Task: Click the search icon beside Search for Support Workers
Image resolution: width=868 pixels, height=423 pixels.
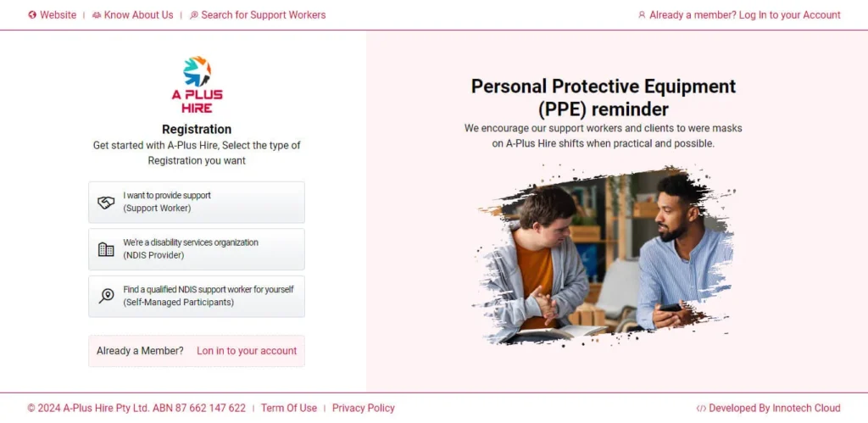Action: tap(194, 15)
